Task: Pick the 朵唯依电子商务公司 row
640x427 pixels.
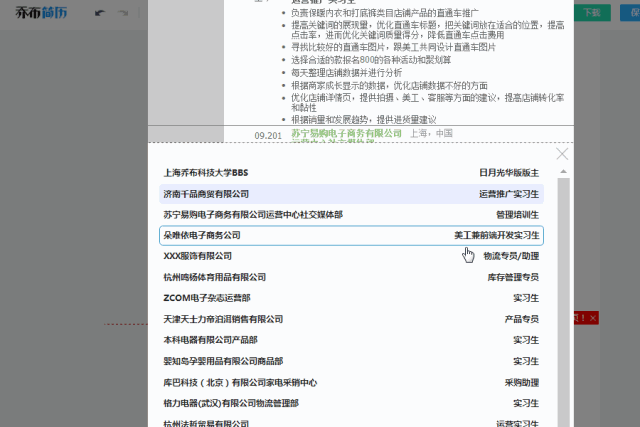Action: [x=351, y=236]
